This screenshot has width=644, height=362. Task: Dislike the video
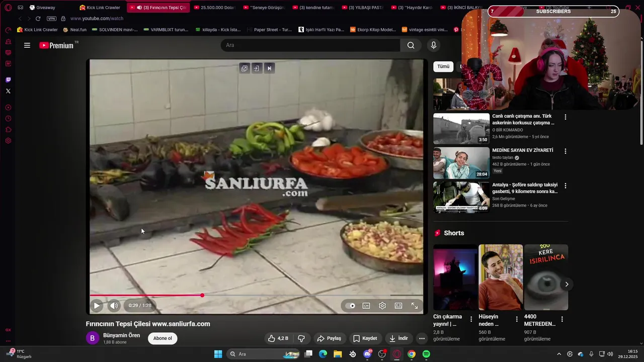(x=301, y=338)
